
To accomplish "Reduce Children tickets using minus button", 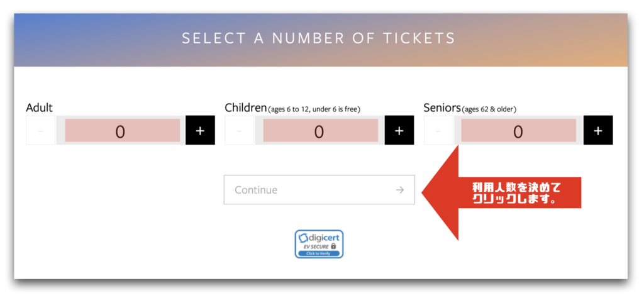I will pos(240,130).
